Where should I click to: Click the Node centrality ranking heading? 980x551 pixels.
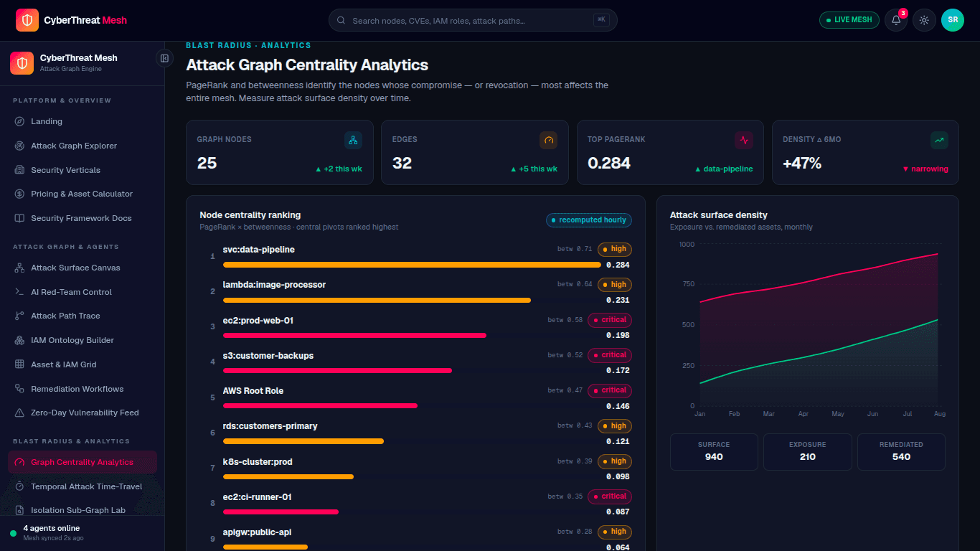pos(250,215)
